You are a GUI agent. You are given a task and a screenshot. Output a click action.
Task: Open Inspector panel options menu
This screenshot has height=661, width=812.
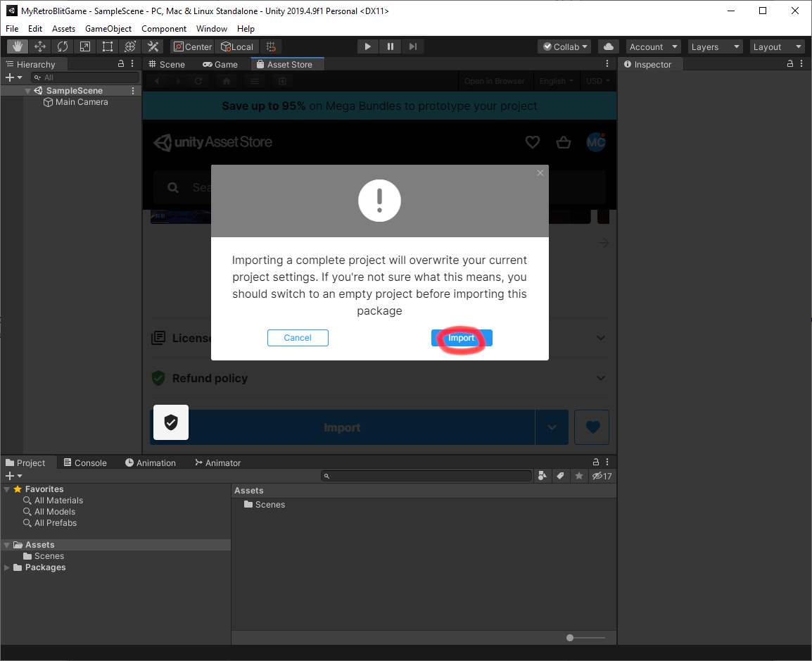pos(801,64)
